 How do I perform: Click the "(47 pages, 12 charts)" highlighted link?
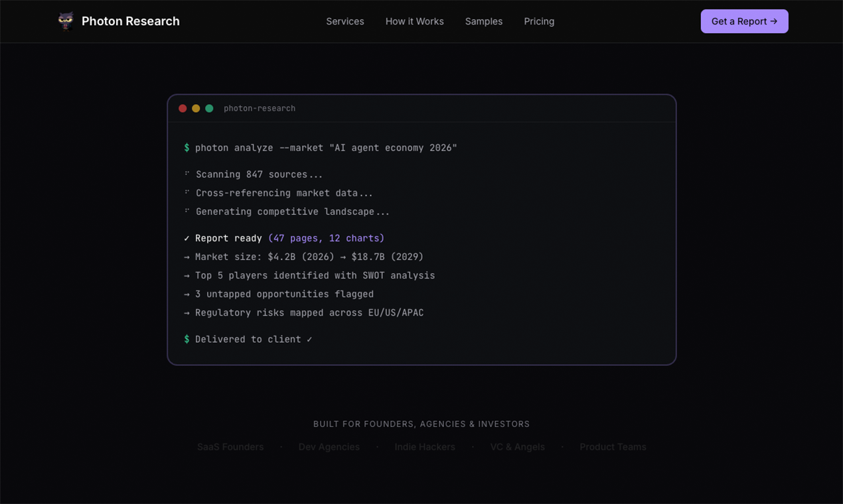click(327, 237)
